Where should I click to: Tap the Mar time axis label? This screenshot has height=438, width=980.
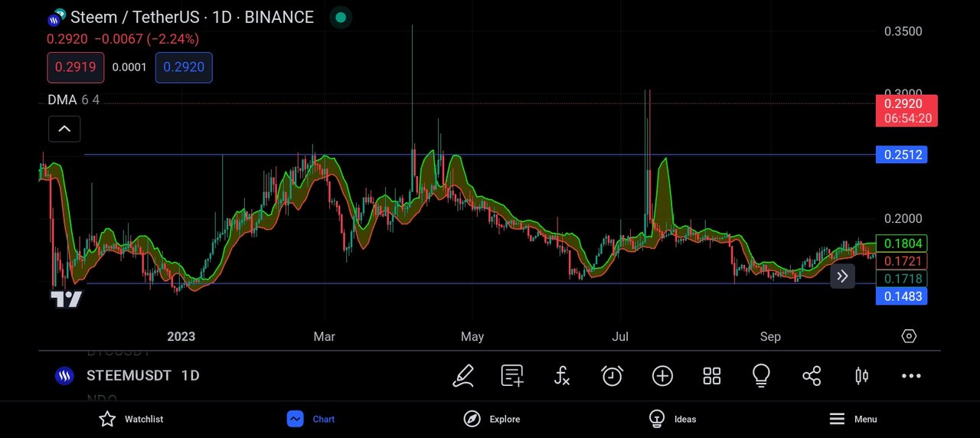pos(324,336)
